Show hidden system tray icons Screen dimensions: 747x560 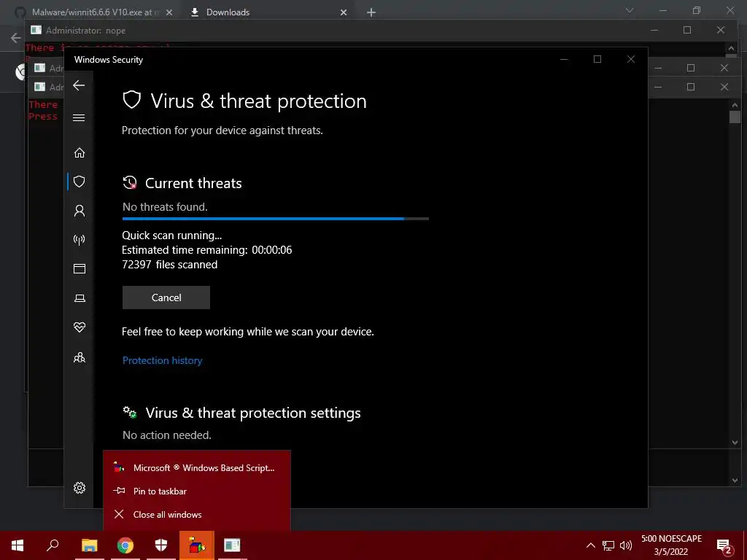590,545
